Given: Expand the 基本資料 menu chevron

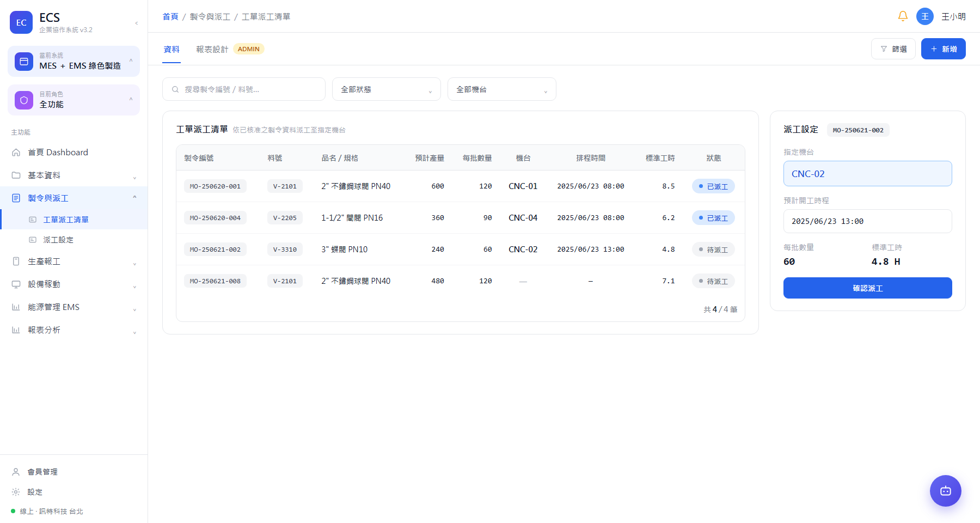Looking at the screenshot, I should (134, 177).
